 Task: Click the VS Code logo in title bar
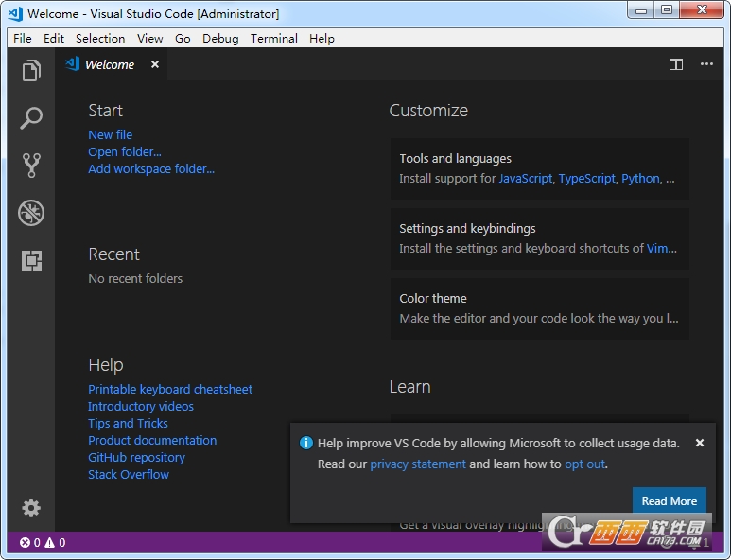point(15,14)
